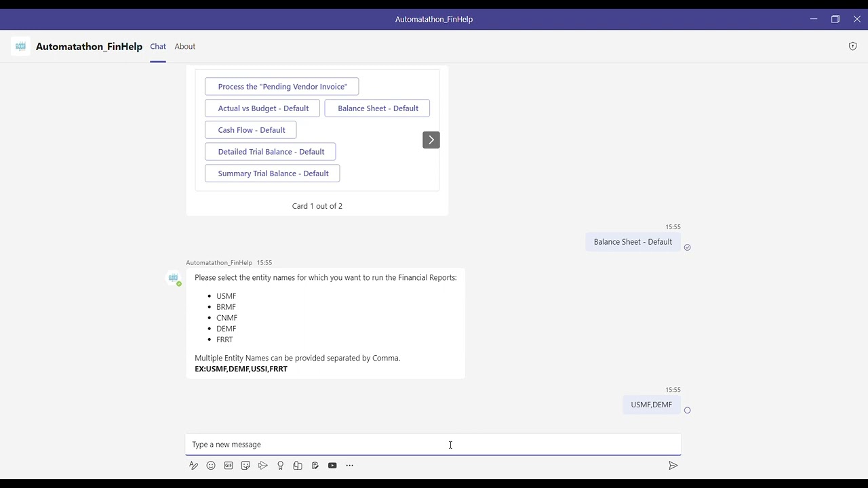Click the USMF entity in list

226,296
